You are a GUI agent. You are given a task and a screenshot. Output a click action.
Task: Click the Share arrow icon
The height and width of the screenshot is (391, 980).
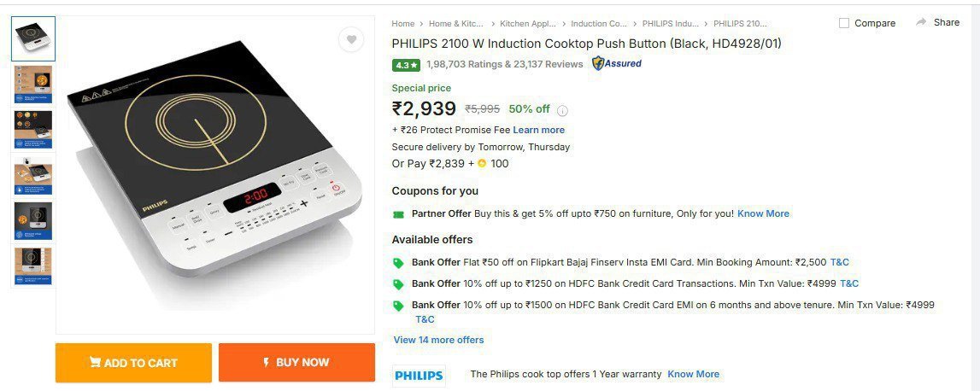point(921,22)
